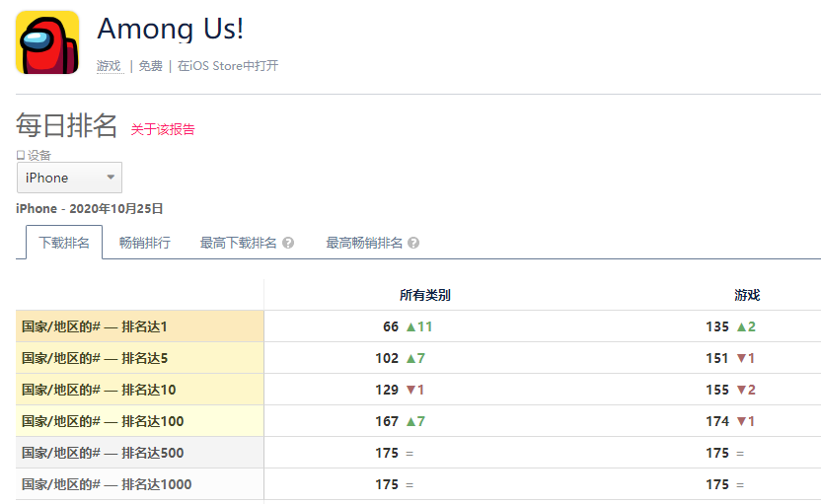Click the value 167 in 所有类别 column

[x=387, y=421]
